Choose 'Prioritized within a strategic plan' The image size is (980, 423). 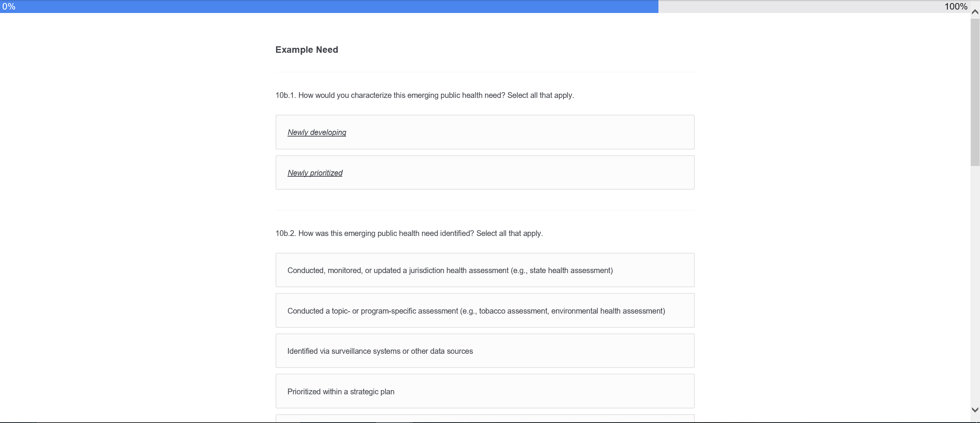tap(485, 392)
